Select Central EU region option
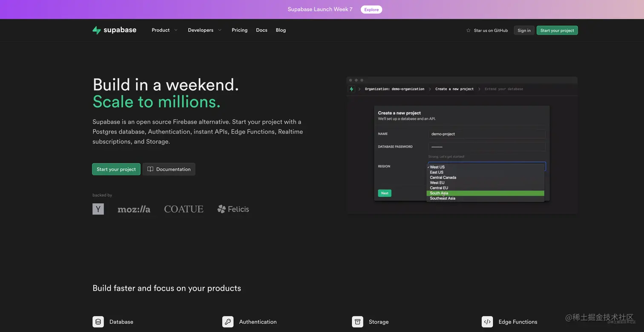 coord(486,188)
